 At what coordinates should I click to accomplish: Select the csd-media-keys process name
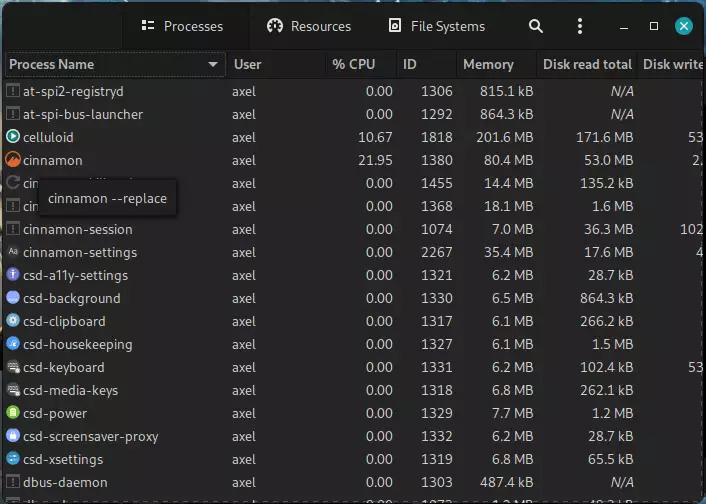click(x=71, y=390)
